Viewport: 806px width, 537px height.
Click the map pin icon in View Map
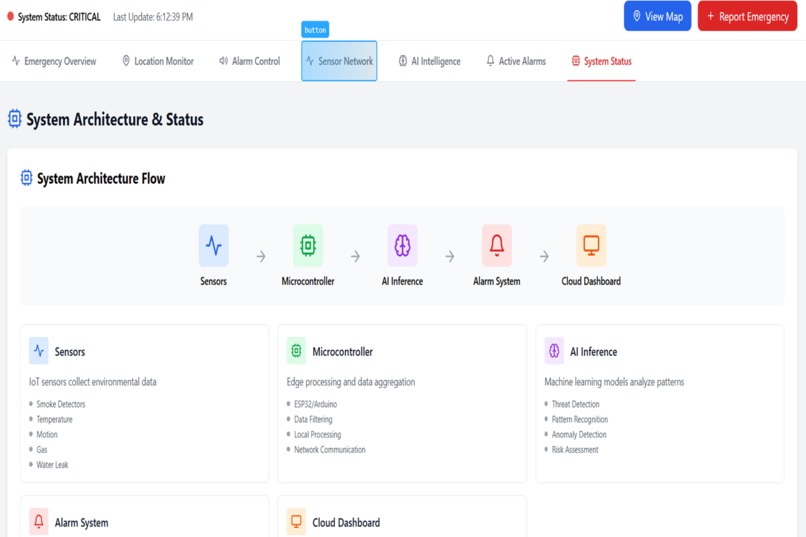tap(636, 16)
